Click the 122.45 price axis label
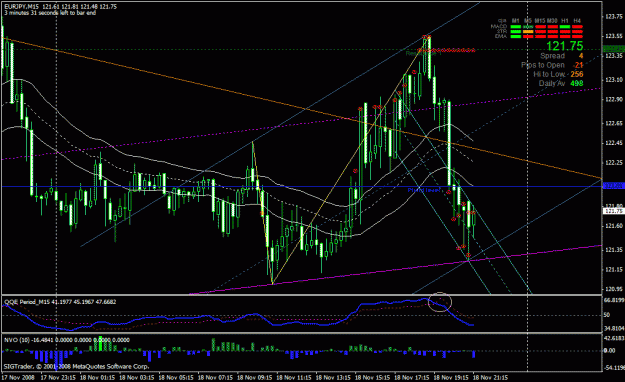This screenshot has height=382, width=625. (614, 143)
